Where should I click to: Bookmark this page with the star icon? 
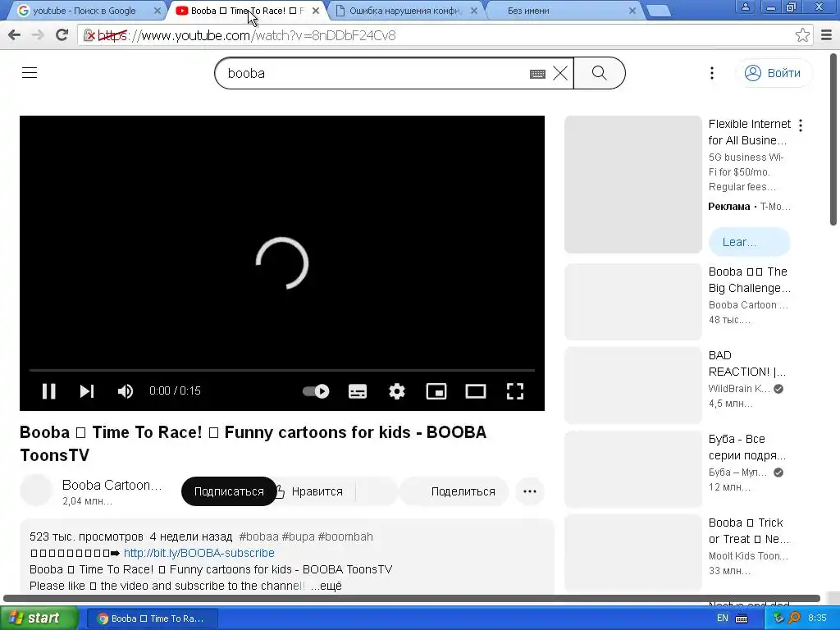coord(802,35)
